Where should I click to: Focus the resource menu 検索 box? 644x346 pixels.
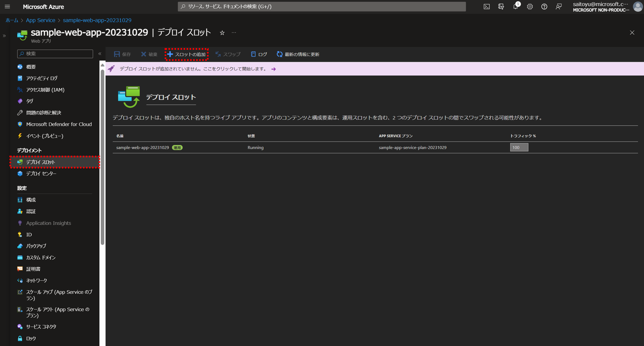pyautogui.click(x=55, y=54)
